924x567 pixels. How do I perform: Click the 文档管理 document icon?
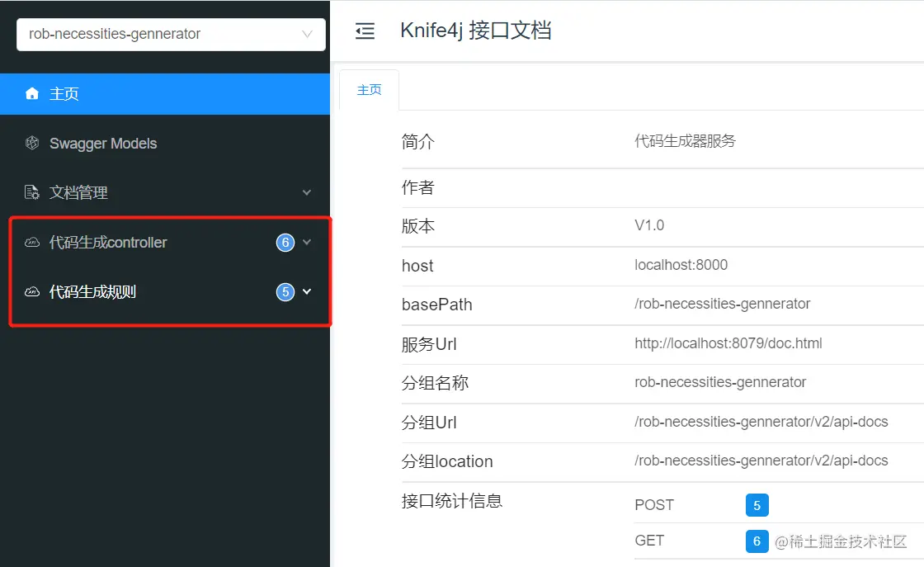click(32, 192)
